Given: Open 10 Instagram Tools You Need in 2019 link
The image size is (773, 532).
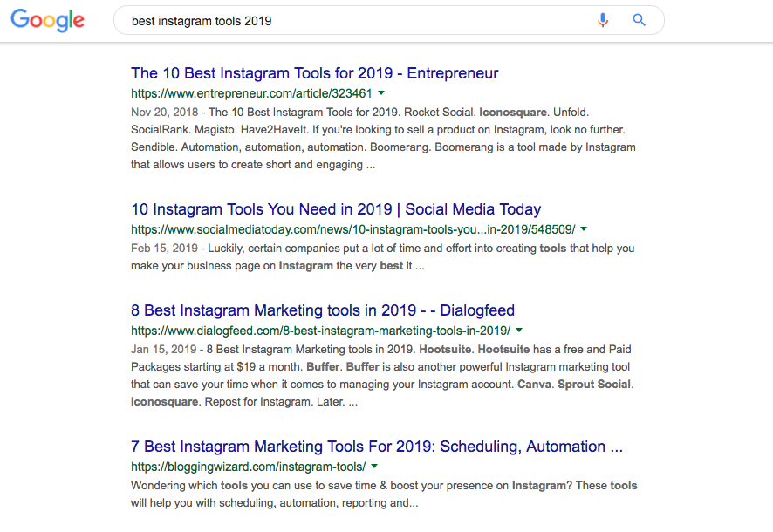Looking at the screenshot, I should click(336, 209).
